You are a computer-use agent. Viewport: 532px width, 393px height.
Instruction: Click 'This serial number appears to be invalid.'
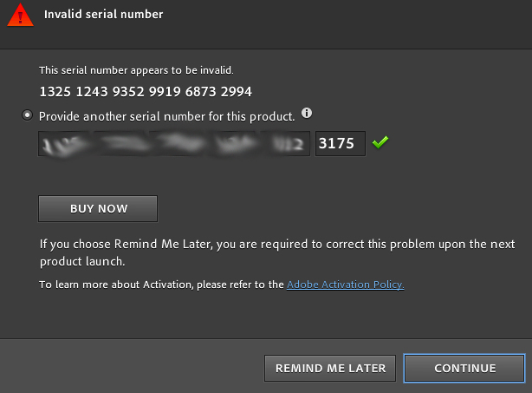pyautogui.click(x=136, y=70)
